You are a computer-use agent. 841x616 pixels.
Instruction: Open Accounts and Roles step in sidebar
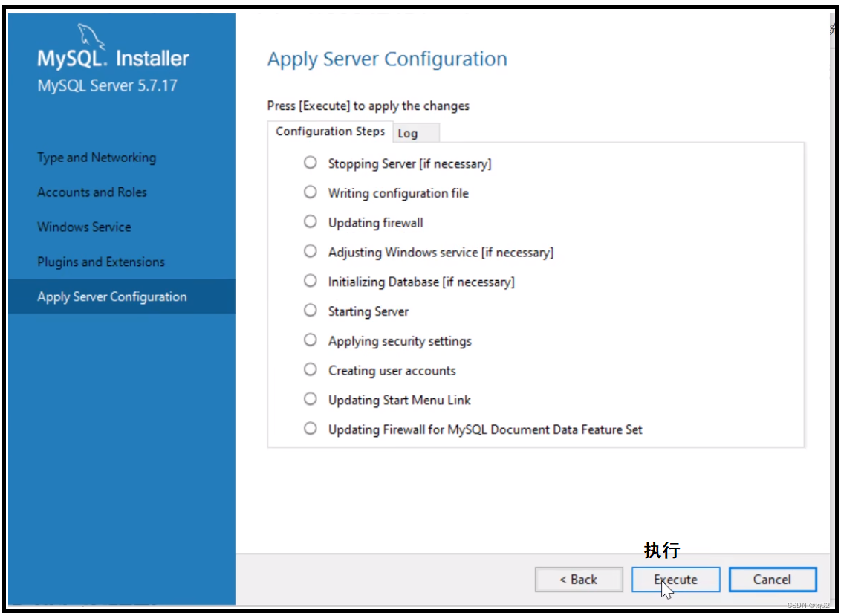pyautogui.click(x=91, y=192)
